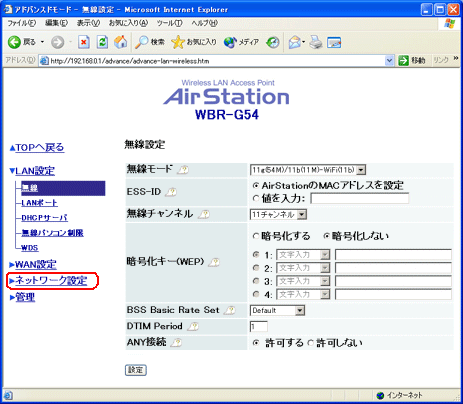Open the 無線モード dropdown
The height and width of the screenshot is (404, 463).
coord(308,170)
